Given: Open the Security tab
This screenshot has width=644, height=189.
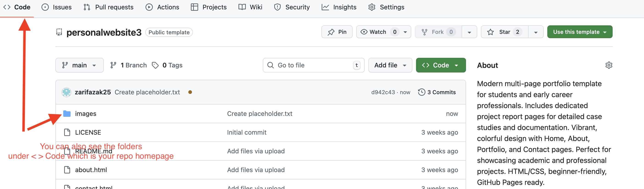Looking at the screenshot, I should (x=292, y=7).
